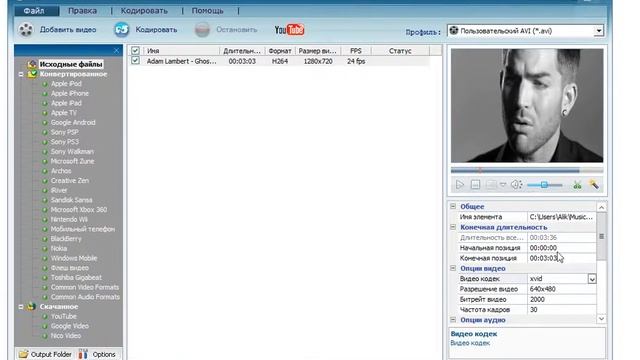The image size is (640, 360).
Task: Open the YouTube logo button
Action: pyautogui.click(x=289, y=30)
